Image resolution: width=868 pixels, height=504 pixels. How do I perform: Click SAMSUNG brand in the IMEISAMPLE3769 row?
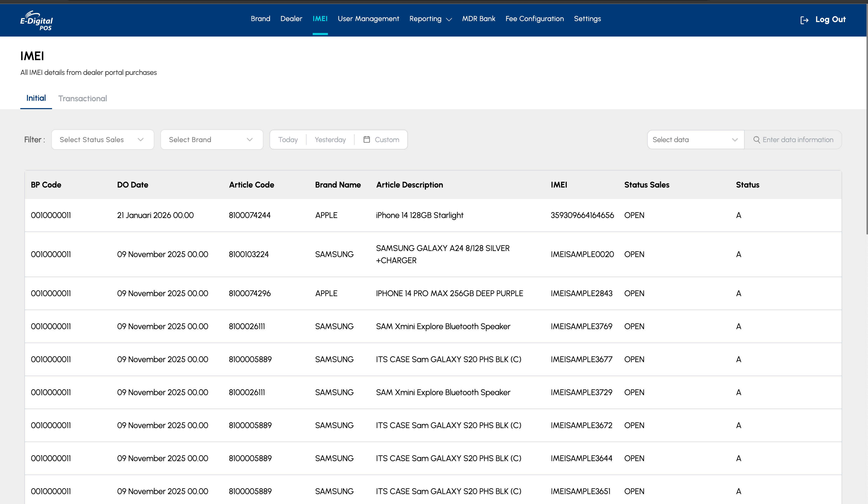(x=334, y=326)
